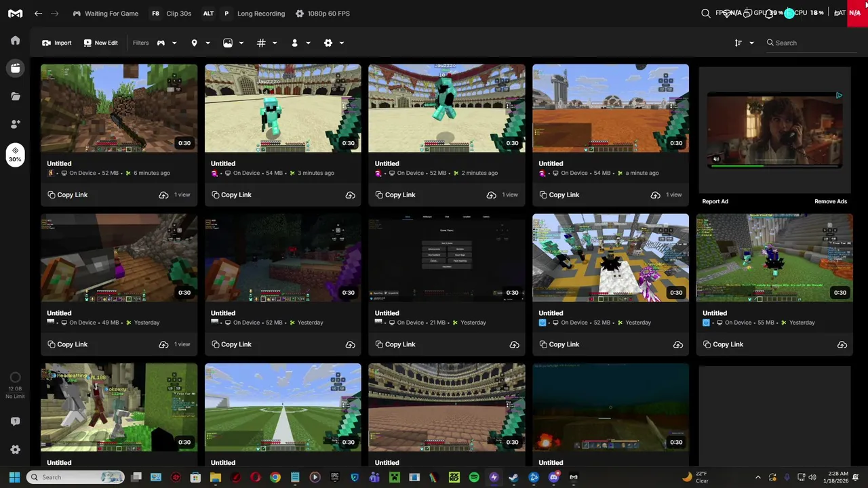Click Remove Ads link
Viewport: 868px width, 488px height.
pos(831,201)
